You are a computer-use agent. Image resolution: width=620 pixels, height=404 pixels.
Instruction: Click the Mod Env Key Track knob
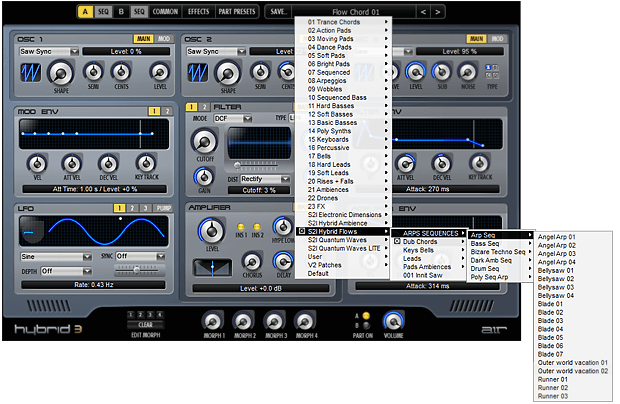[x=146, y=163]
